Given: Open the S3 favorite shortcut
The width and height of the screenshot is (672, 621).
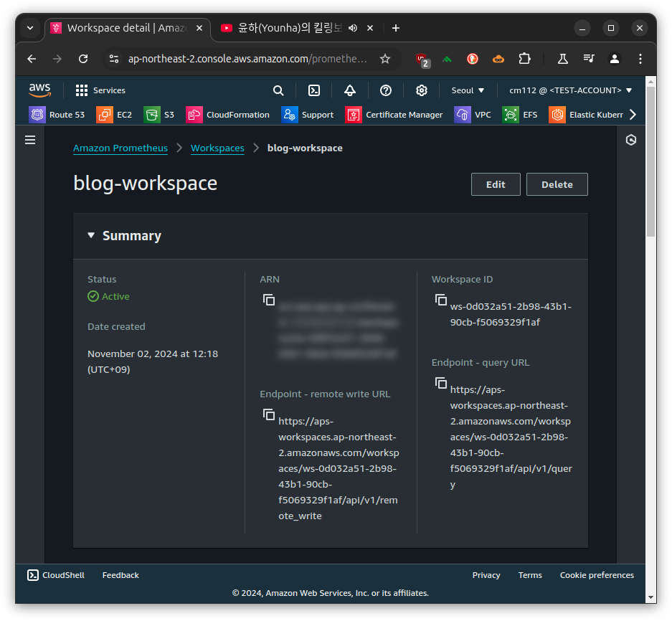Looking at the screenshot, I should pyautogui.click(x=159, y=115).
